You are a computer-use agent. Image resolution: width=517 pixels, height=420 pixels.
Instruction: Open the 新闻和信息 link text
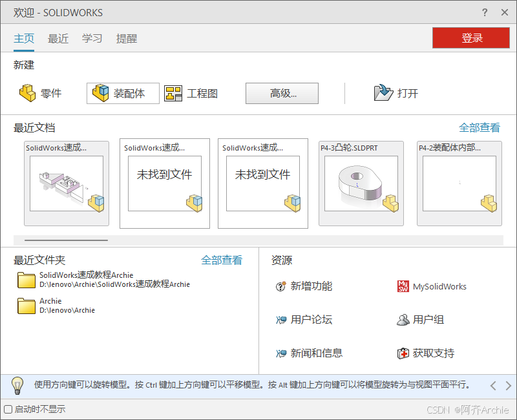317,353
